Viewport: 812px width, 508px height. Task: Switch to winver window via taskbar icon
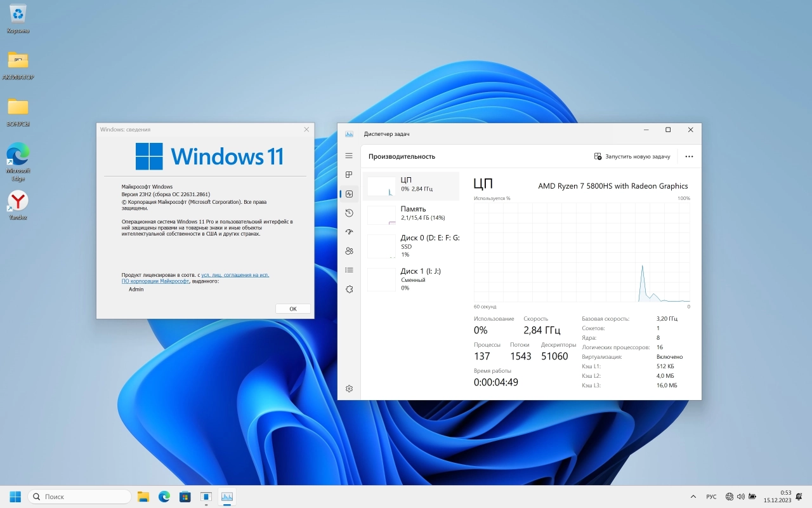pos(206,497)
